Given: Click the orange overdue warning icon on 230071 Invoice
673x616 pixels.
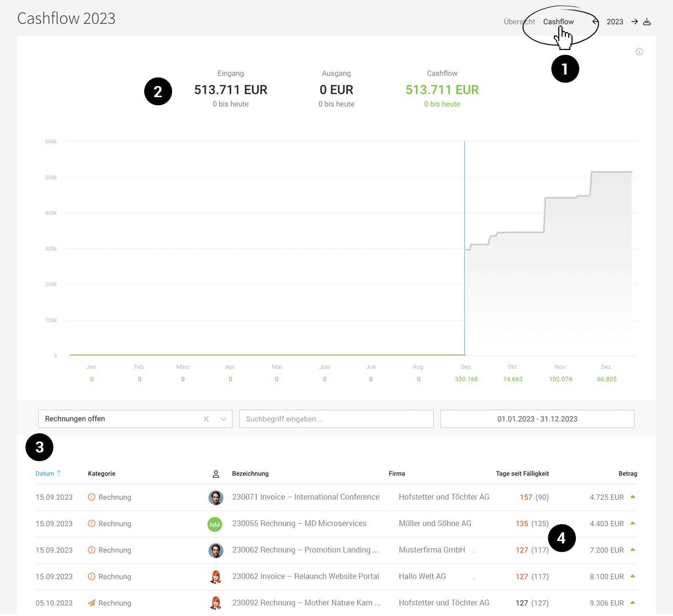Looking at the screenshot, I should [91, 497].
